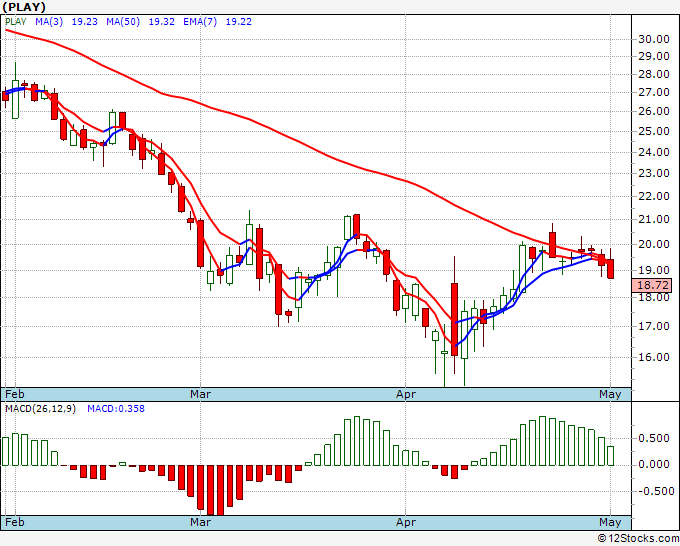
Task: Click the 30.00 price axis label
Action: coord(654,39)
